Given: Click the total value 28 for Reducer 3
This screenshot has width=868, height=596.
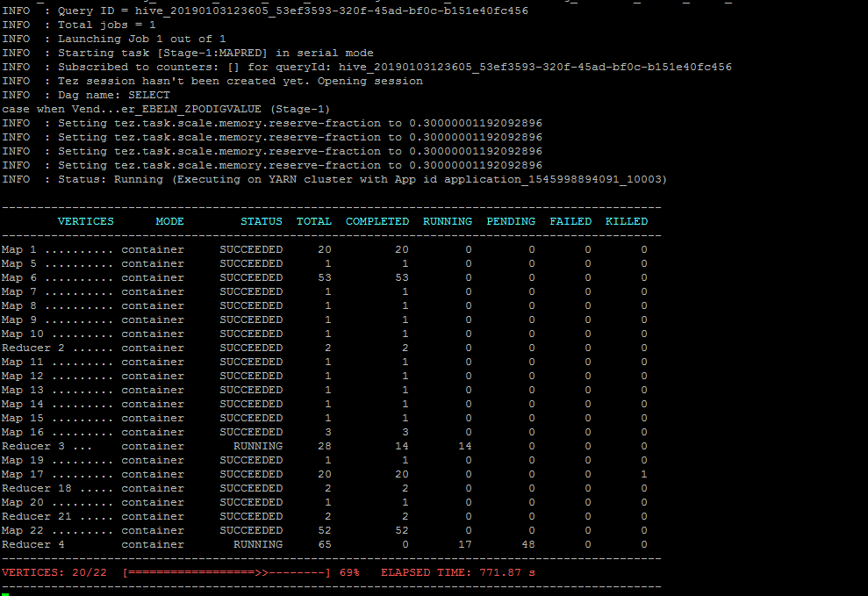Looking at the screenshot, I should pyautogui.click(x=325, y=446).
